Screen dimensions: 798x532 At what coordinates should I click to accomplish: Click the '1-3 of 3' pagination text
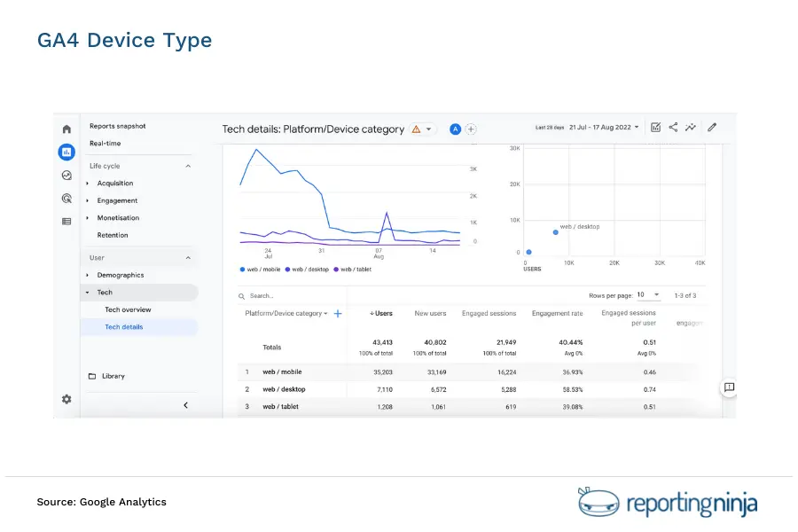tap(685, 295)
